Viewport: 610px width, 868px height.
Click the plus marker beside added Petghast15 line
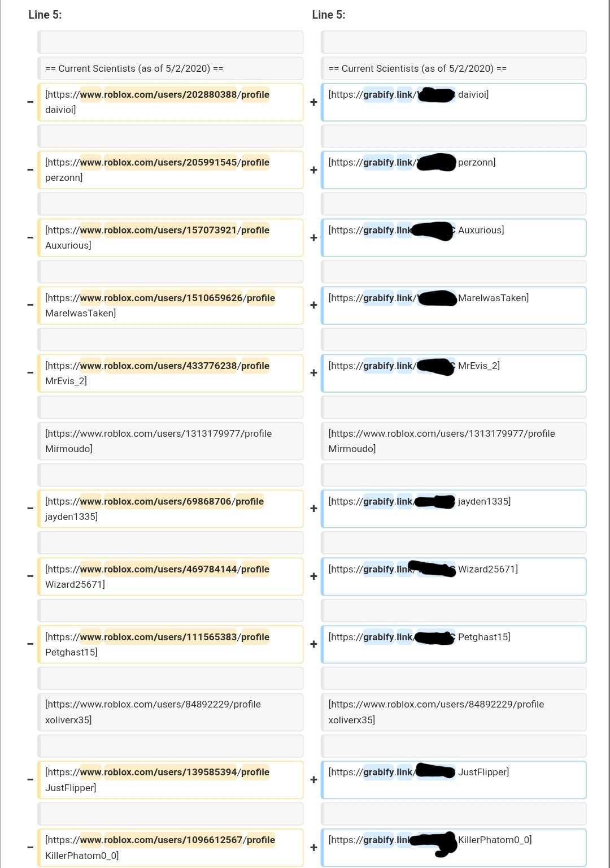(x=313, y=644)
